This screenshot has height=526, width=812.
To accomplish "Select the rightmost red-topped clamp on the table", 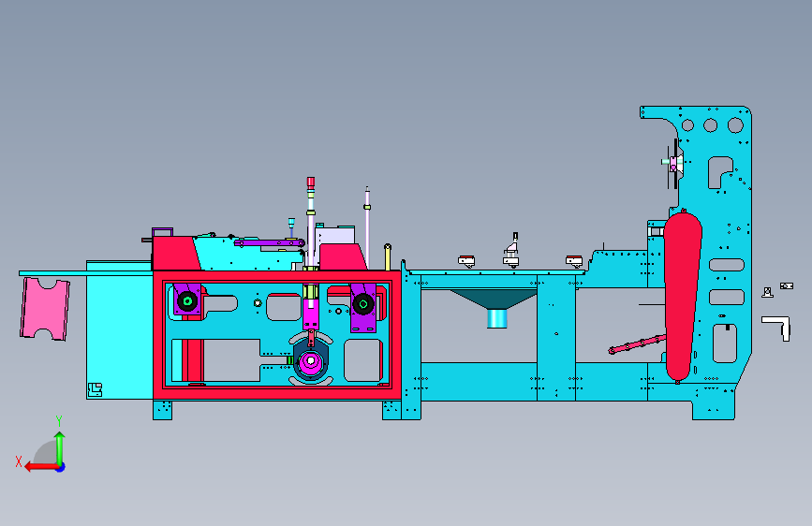I will pos(574,261).
